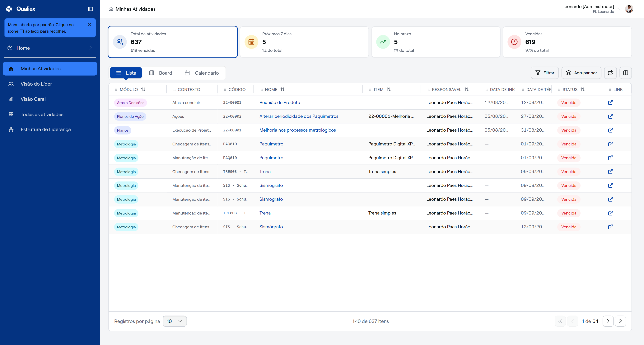
Task: Open Minhas Atividades in sidebar
Action: (x=50, y=69)
